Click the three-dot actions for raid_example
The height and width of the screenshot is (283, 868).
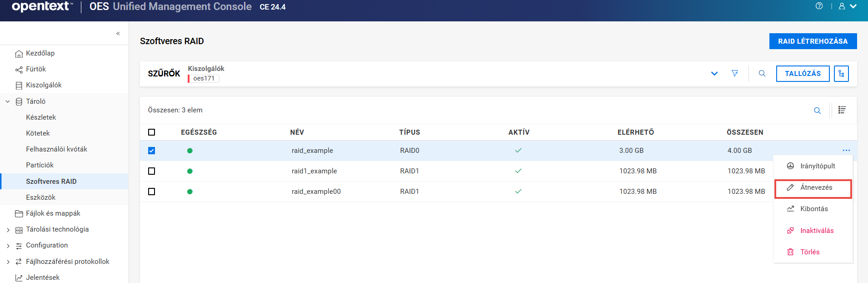click(846, 151)
